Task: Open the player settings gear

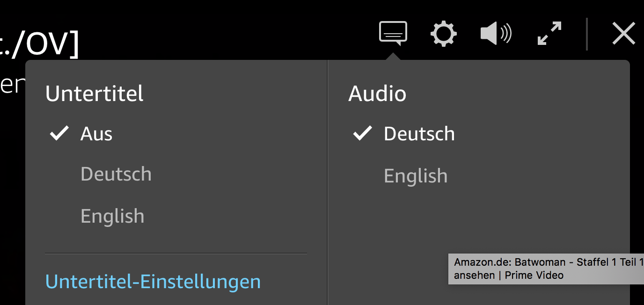Action: point(443,34)
